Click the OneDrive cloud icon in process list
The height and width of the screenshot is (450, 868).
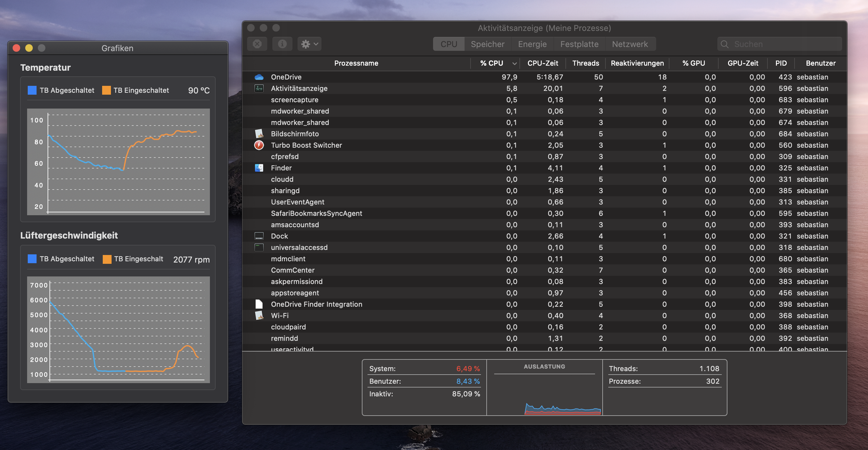[x=259, y=77]
